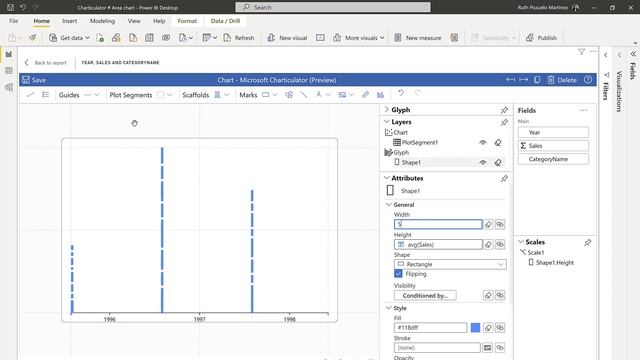Open the Data view in left sidebar
The width and height of the screenshot is (640, 360).
click(x=9, y=71)
